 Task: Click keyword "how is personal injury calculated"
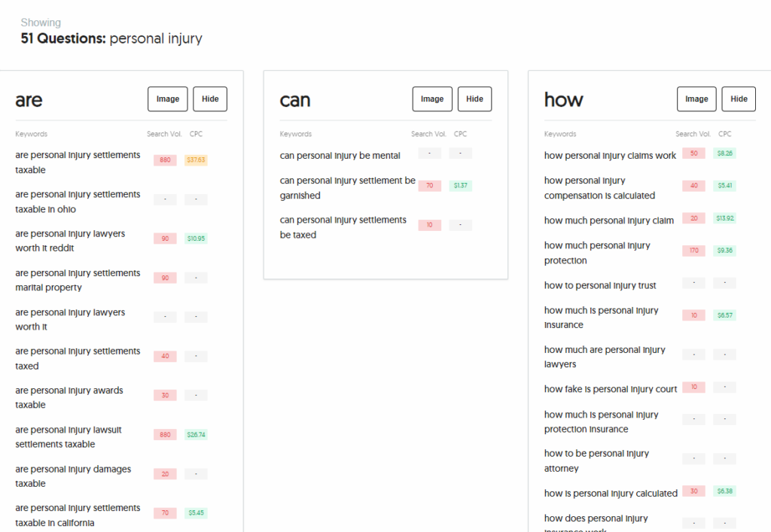611,494
